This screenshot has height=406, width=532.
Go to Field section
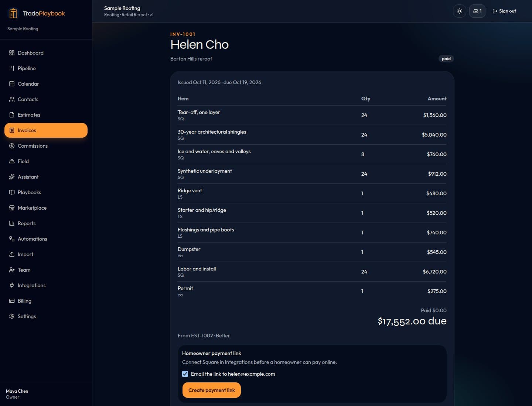pos(46,161)
